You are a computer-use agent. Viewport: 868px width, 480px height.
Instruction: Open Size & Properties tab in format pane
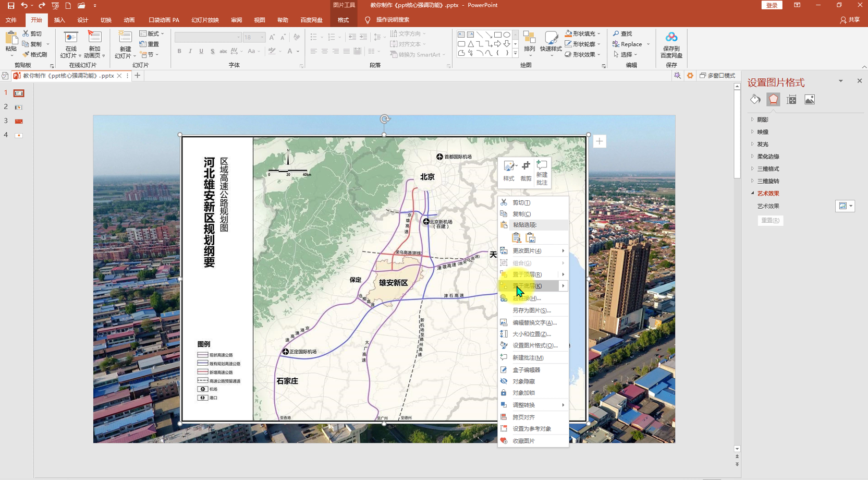(791, 100)
